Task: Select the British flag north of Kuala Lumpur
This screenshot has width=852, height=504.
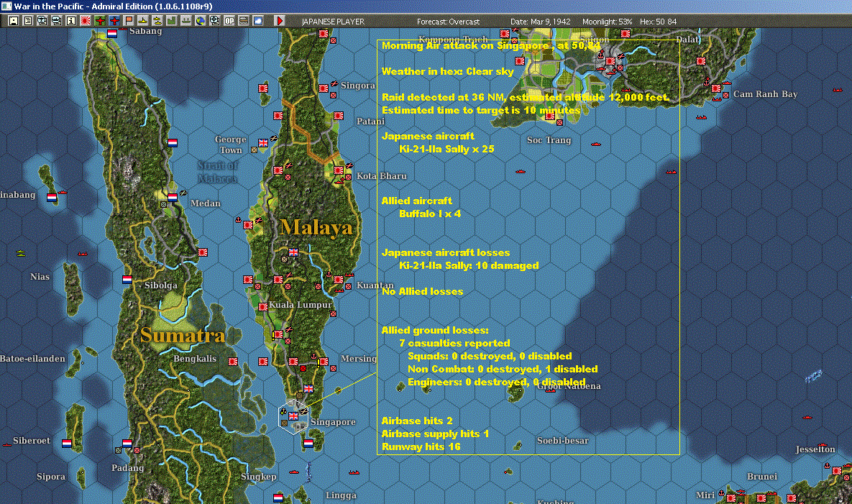Action: (x=293, y=252)
